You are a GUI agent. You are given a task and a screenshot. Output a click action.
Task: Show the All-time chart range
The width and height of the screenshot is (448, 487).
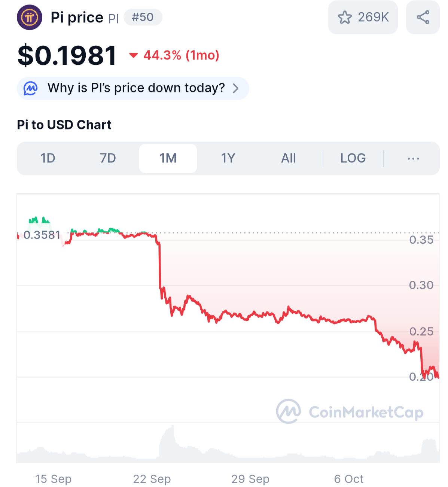288,158
